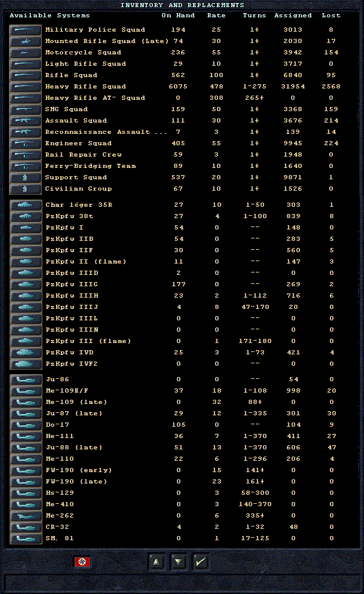Viewport: 364px width, 594px height.
Task: Select the PzKpfw IIIG tank icon
Action: point(26,284)
